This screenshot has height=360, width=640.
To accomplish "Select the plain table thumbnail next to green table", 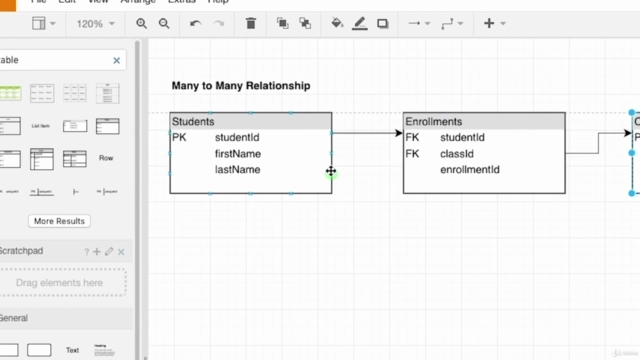I will [42, 93].
